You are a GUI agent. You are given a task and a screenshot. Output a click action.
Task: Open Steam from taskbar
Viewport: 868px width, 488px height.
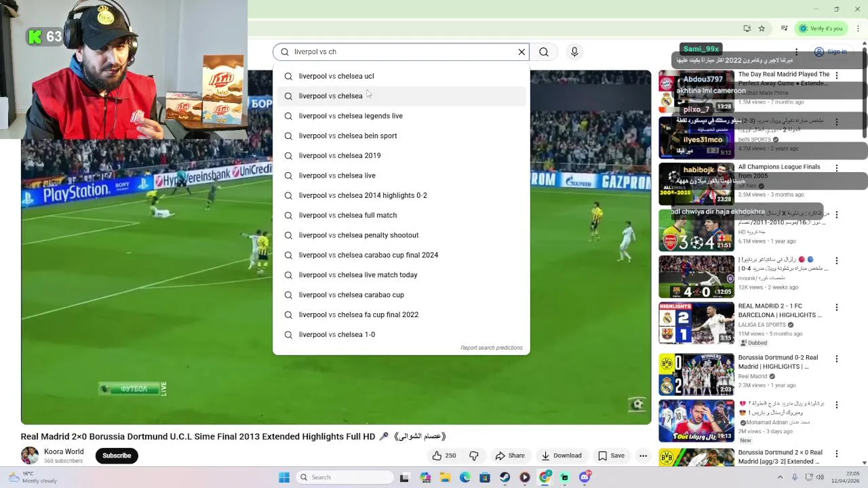pos(505,477)
